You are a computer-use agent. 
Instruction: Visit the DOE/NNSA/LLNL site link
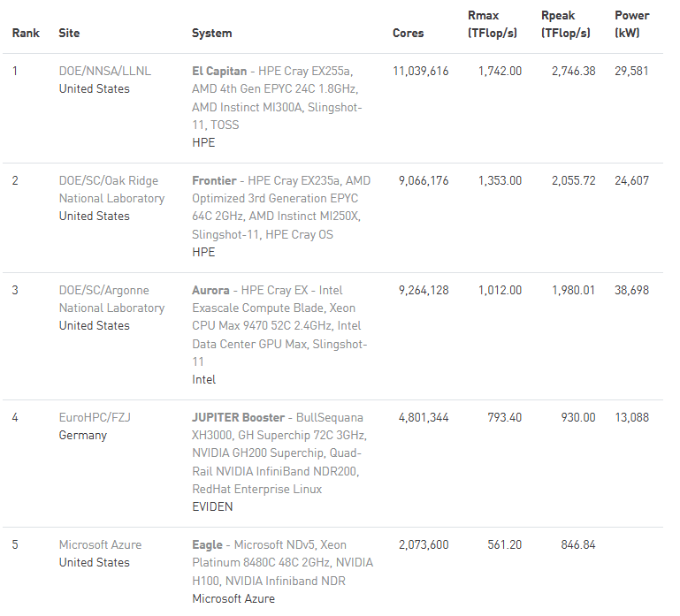click(104, 71)
